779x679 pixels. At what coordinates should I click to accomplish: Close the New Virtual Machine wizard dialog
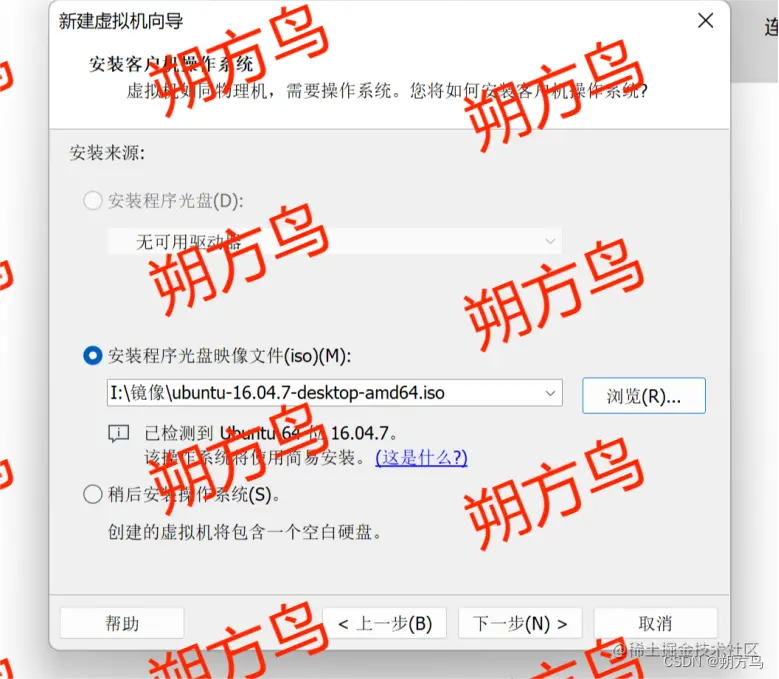coord(705,21)
